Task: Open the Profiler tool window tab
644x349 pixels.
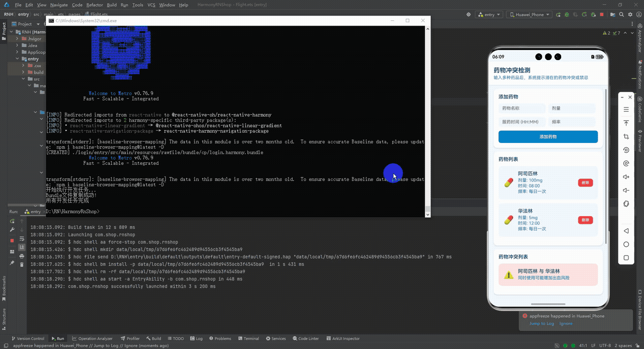Action: (130, 339)
